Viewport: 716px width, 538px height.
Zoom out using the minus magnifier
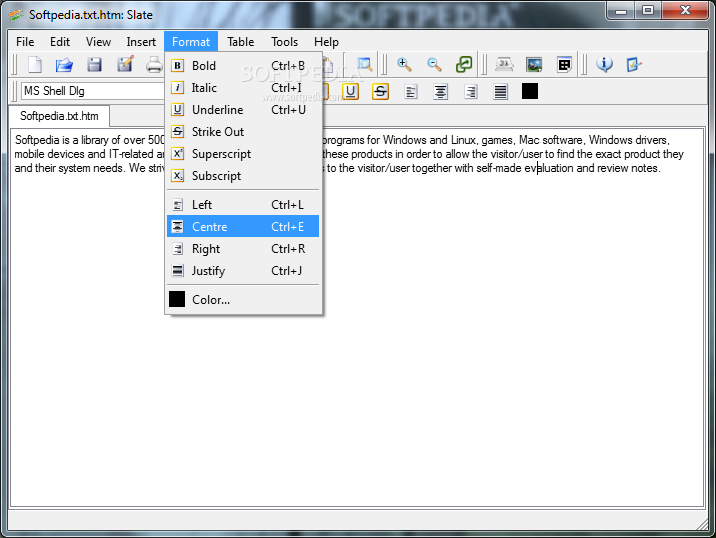click(434, 64)
